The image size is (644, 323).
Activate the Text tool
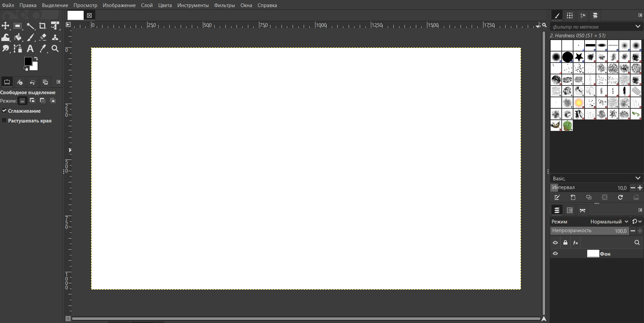pos(30,49)
